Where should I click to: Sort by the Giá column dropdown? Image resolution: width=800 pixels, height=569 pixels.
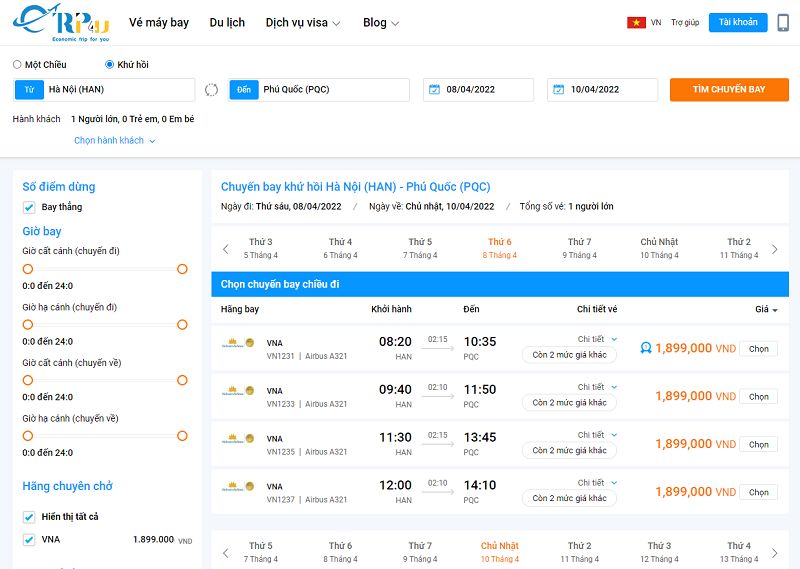766,309
